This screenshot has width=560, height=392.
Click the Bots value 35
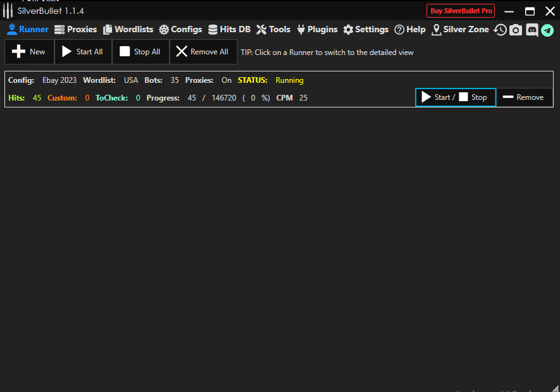click(x=174, y=80)
